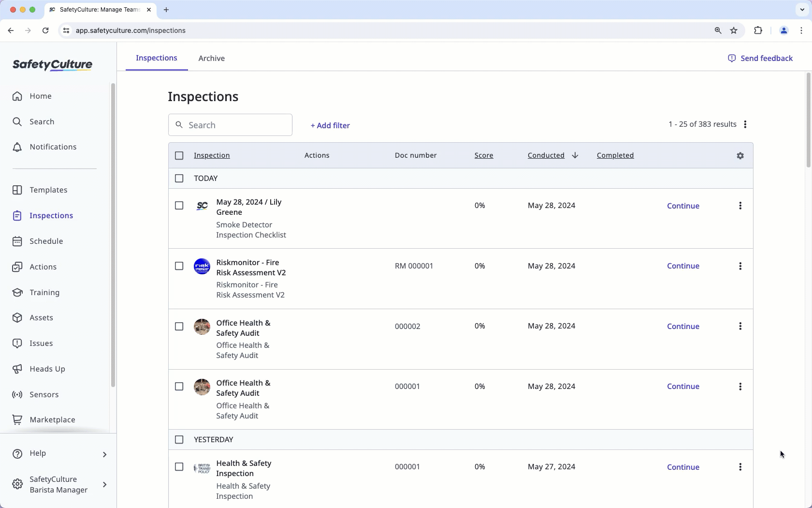This screenshot has width=812, height=508.
Task: Open table column settings gear
Action: click(740, 156)
